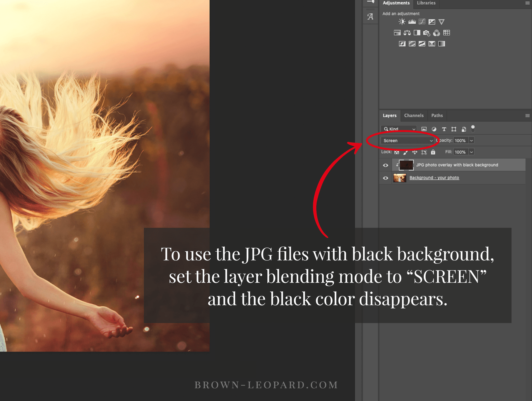Add a Photo Filter adjustment

(426, 33)
